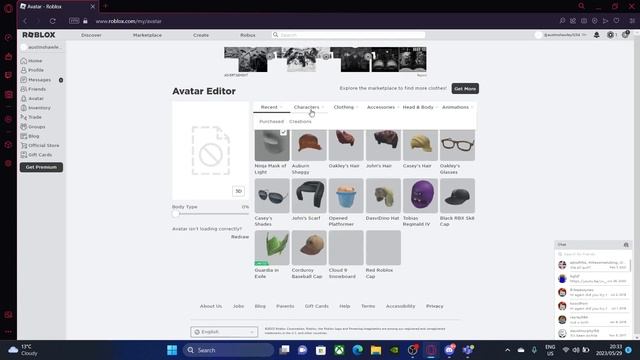The image size is (640, 360).
Task: Expand the Recent dropdown tab
Action: [x=271, y=107]
